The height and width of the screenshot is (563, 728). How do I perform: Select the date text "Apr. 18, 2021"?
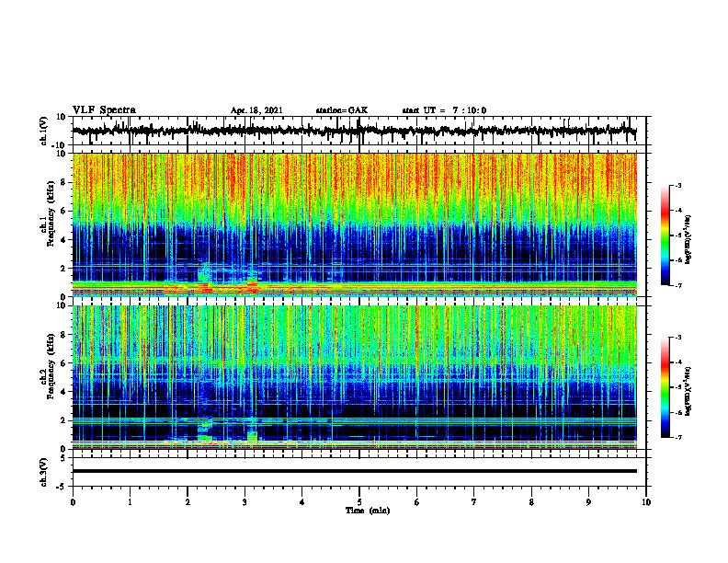[256, 110]
